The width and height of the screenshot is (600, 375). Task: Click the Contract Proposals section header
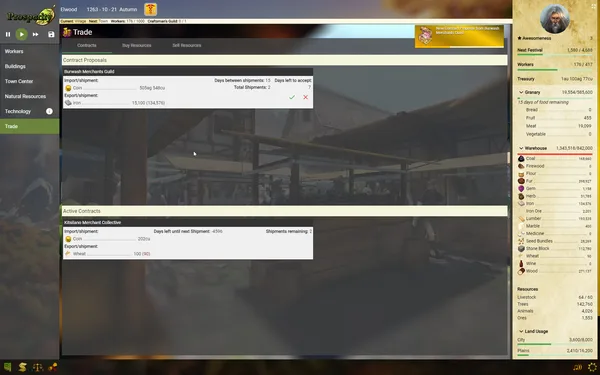pyautogui.click(x=285, y=60)
